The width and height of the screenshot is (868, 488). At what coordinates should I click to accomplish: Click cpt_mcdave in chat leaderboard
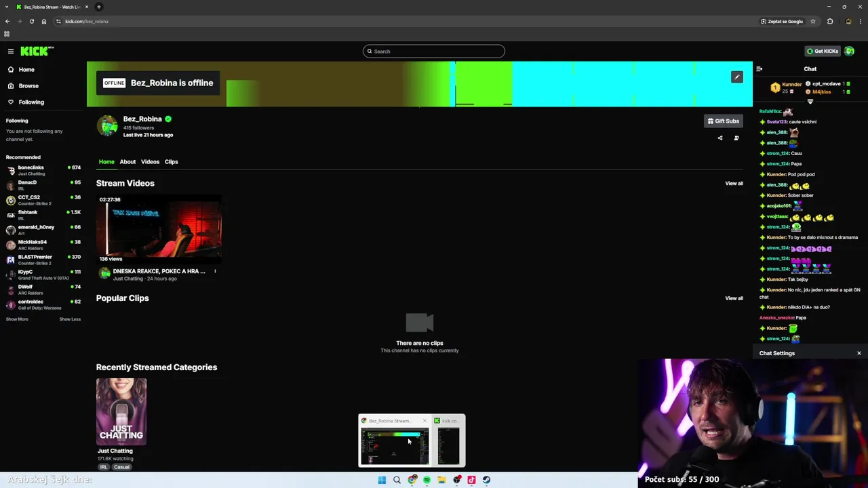point(826,84)
